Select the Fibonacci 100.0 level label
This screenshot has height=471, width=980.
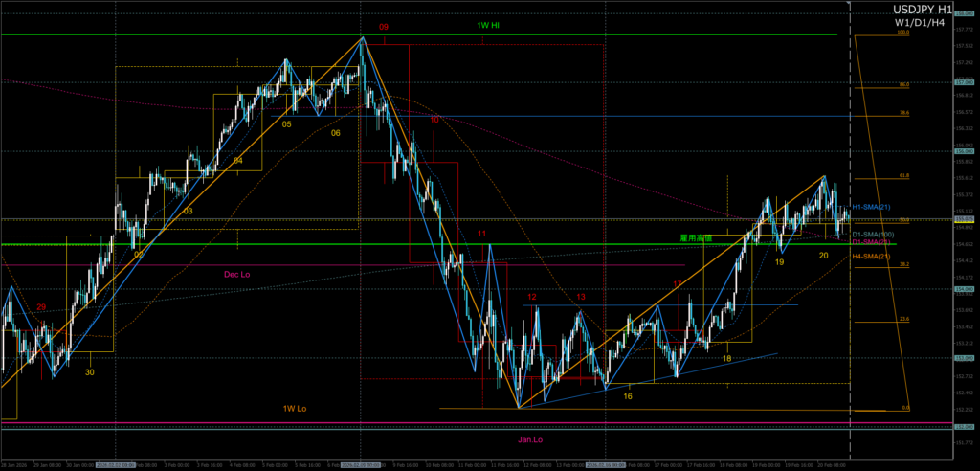click(902, 32)
